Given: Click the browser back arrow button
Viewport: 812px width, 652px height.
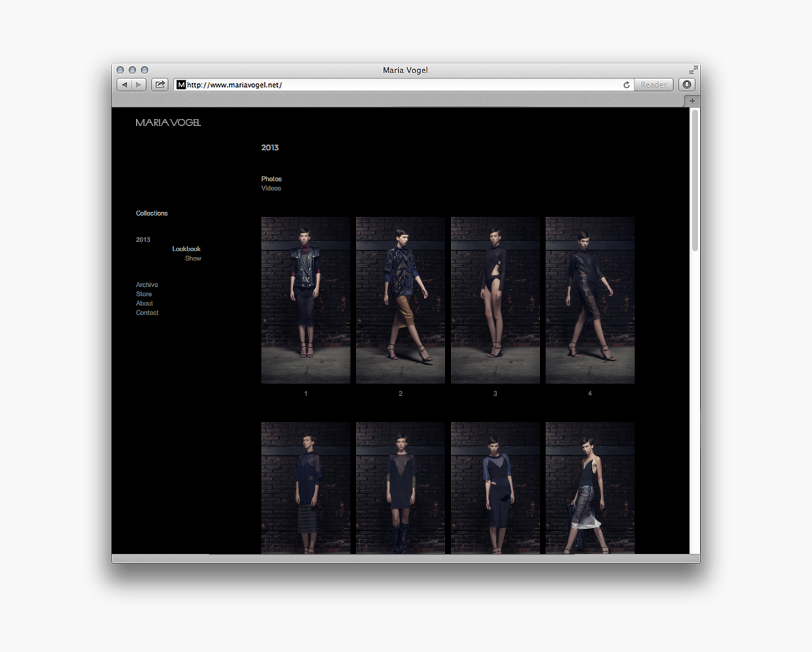Looking at the screenshot, I should click(x=124, y=85).
